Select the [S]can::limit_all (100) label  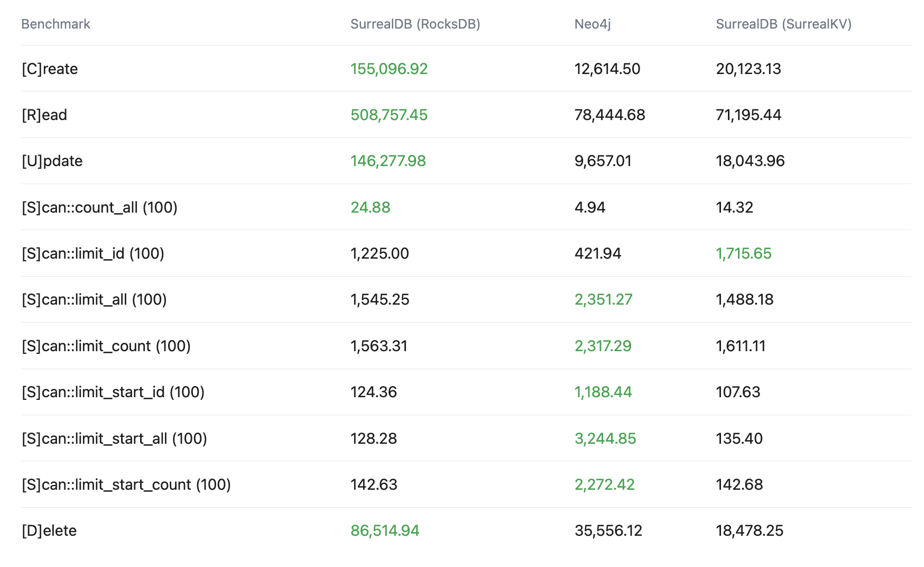94,299
